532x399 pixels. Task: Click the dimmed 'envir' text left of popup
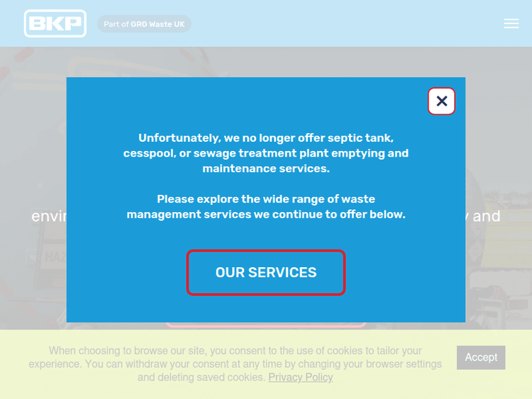coord(49,216)
